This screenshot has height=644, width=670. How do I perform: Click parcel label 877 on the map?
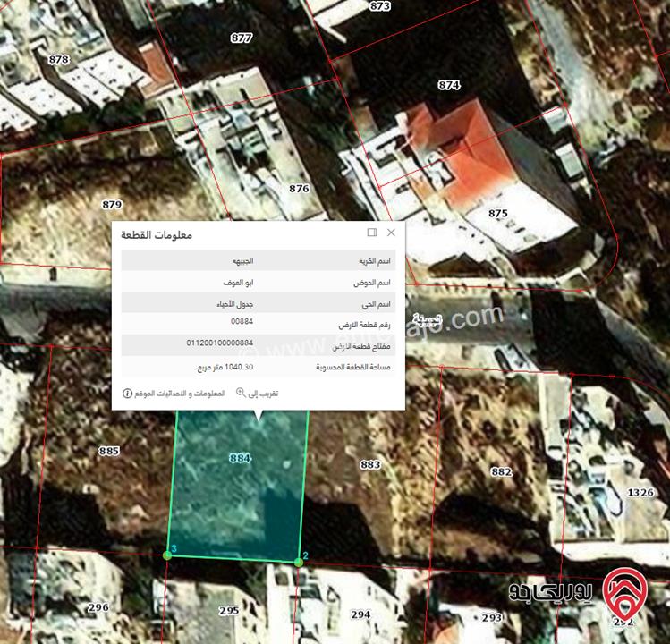pyautogui.click(x=242, y=38)
